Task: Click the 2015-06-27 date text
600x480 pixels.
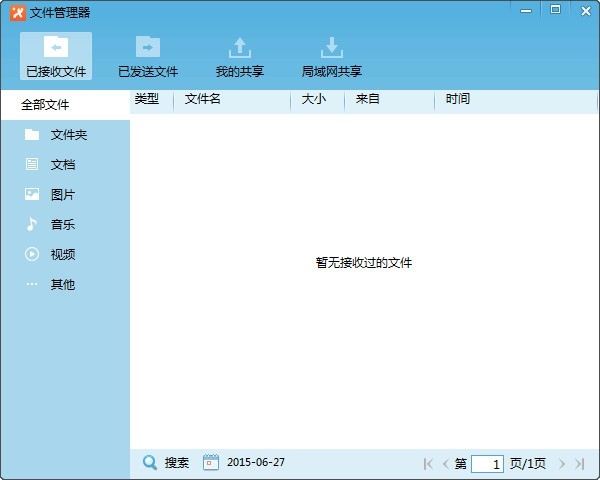Action: [256, 463]
